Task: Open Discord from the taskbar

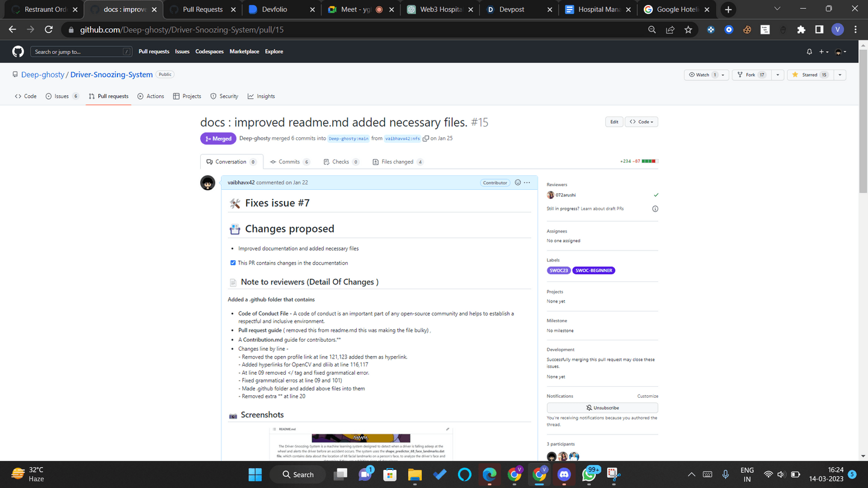Action: (x=564, y=475)
